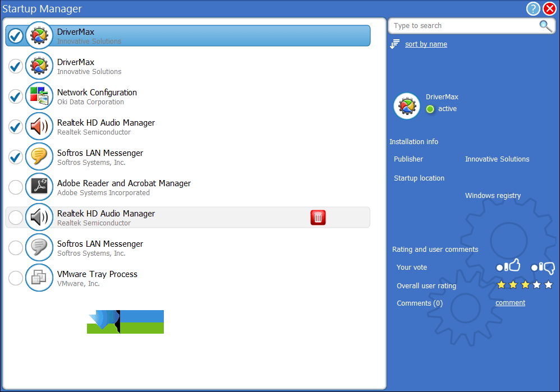Close the Startup Manager window
The image size is (560, 392).
[549, 8]
